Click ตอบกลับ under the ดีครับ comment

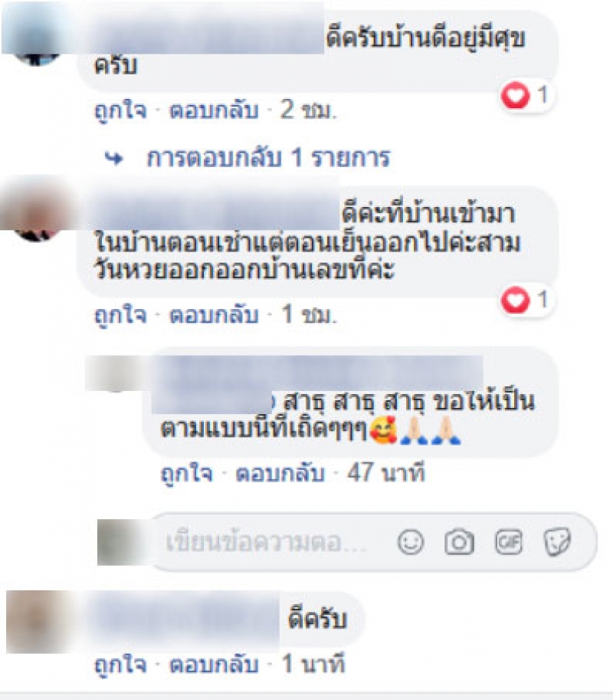coord(214,664)
